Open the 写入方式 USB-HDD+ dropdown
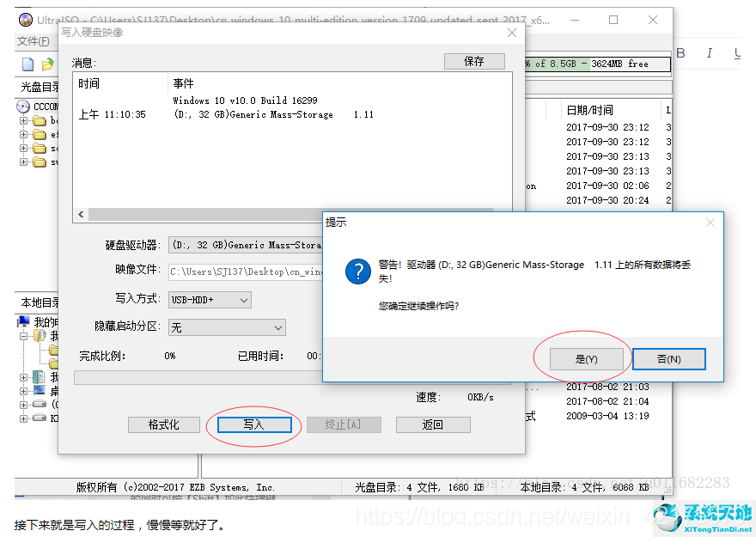This screenshot has width=756, height=537. (x=210, y=300)
